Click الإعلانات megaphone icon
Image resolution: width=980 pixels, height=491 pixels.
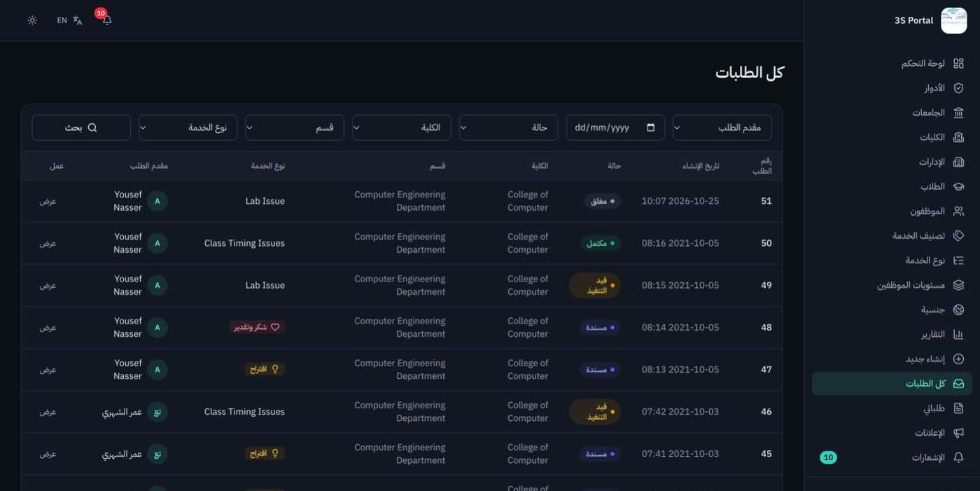click(x=958, y=433)
